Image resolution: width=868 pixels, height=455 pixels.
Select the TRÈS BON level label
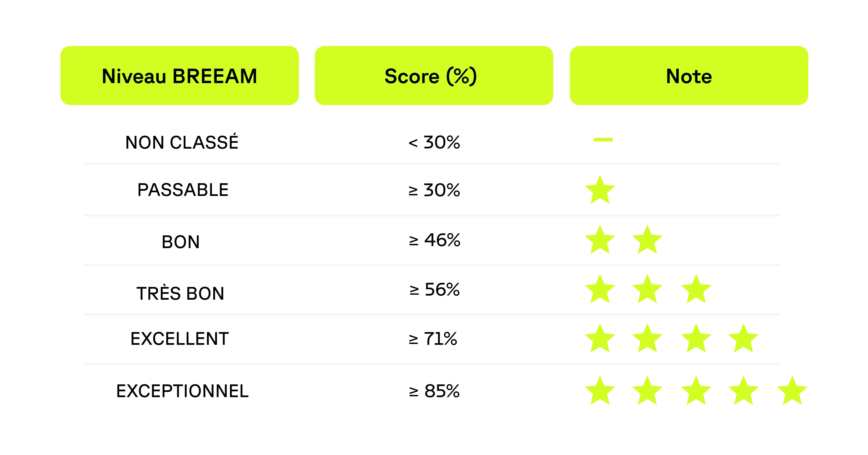pos(180,293)
